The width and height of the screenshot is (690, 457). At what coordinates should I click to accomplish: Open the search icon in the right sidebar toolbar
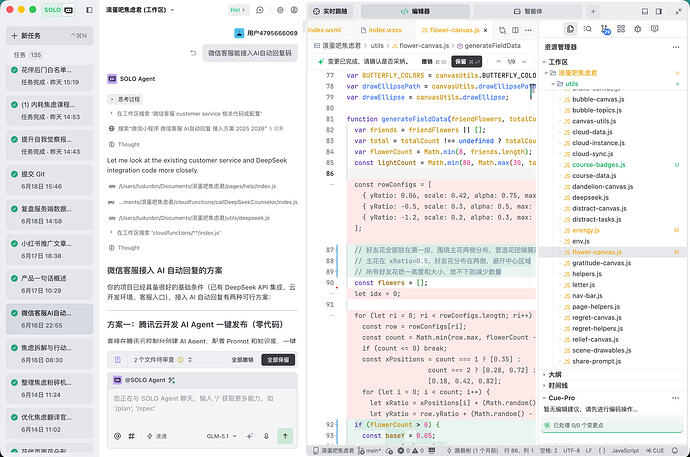587,29
